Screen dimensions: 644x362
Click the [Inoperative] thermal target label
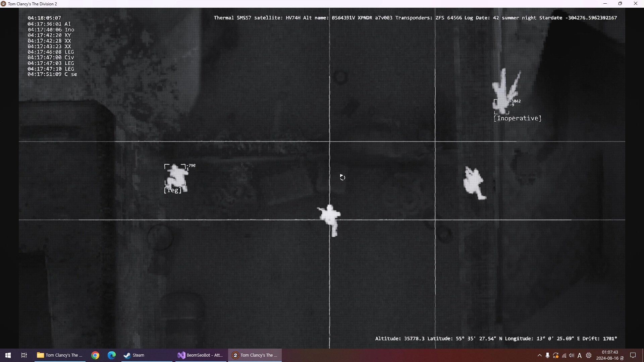[x=517, y=118]
